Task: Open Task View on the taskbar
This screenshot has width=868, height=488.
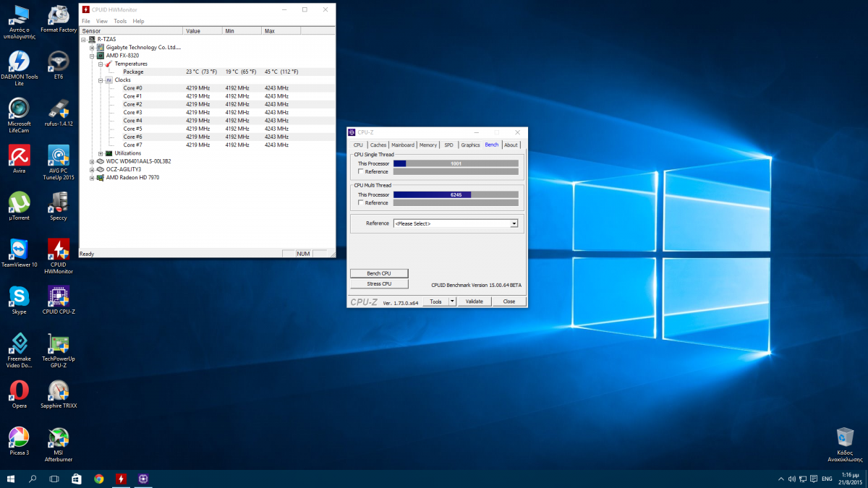Action: pyautogui.click(x=54, y=479)
